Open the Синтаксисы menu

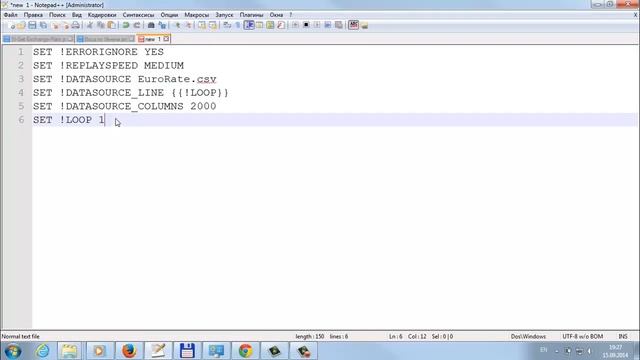138,15
